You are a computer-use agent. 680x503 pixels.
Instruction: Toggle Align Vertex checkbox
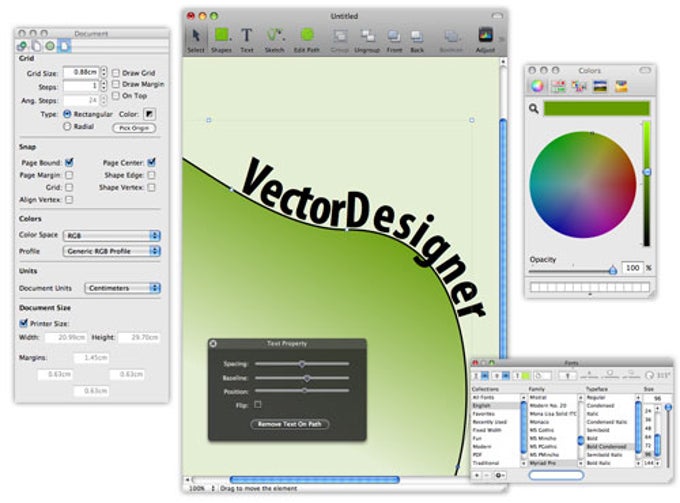(x=69, y=199)
